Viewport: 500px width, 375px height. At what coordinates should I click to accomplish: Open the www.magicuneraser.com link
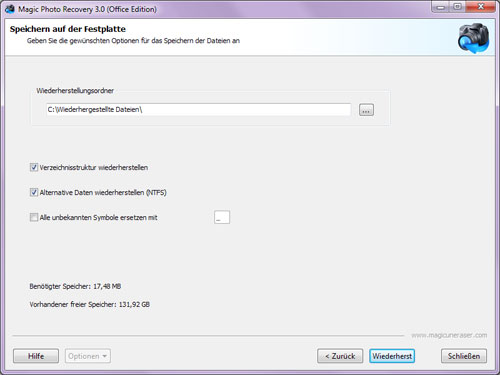(449, 335)
